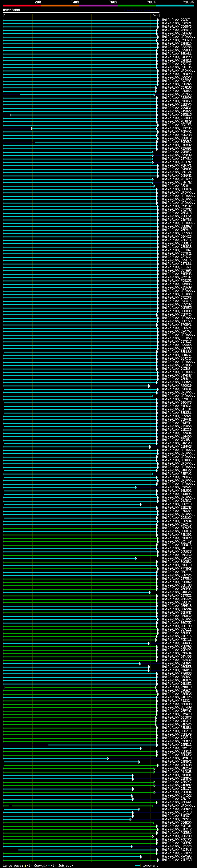Image resolution: width=197 pixels, height=868 pixels.
Task: Click the purple ~60% legend color band
Action: [98, 6]
